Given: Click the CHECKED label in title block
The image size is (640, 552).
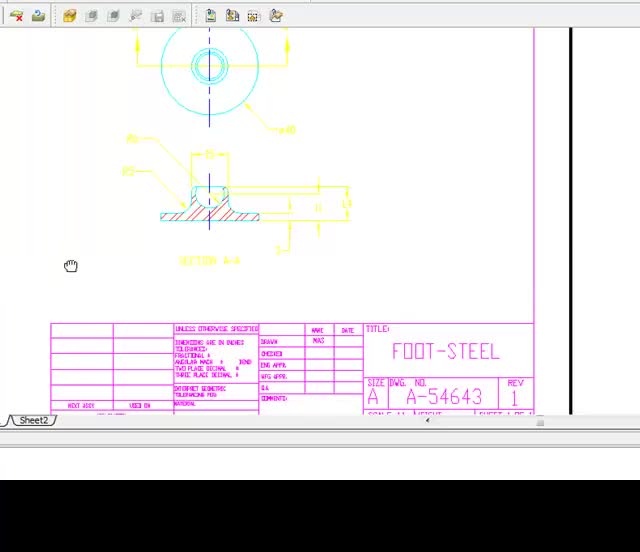Looking at the screenshot, I should 271,354.
